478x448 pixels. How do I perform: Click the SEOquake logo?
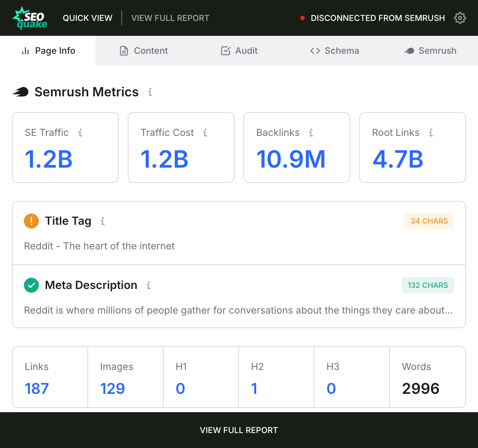coord(30,18)
